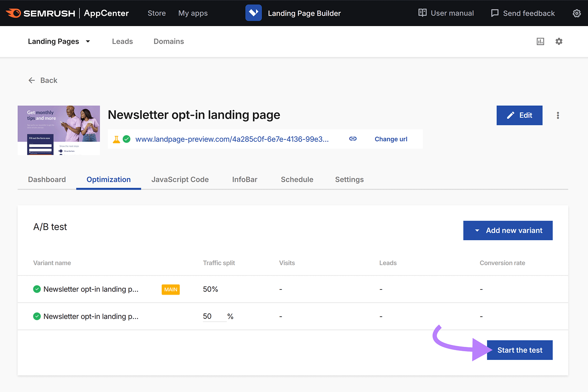Open the Add new variant dropdown arrow
The width and height of the screenshot is (588, 392).
click(x=477, y=230)
